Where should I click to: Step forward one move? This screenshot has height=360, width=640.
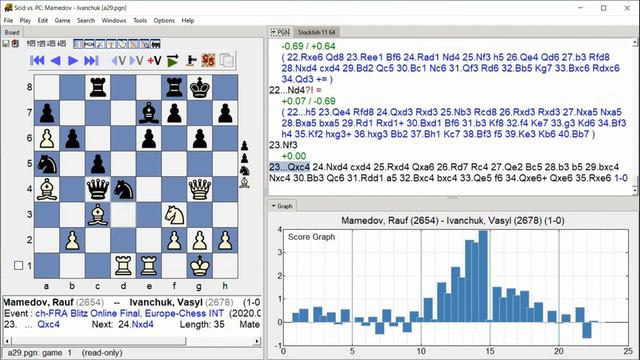73,61
